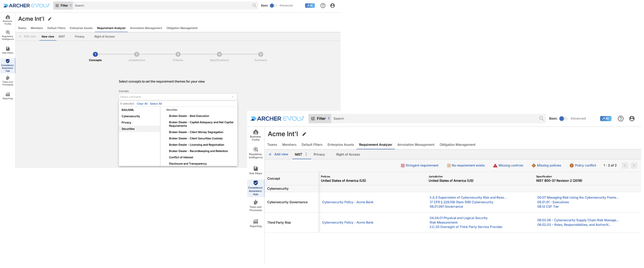Open Regulatory Intelligence in the Concepts wizard sidebar
The height and width of the screenshot is (268, 644).
pos(8,35)
